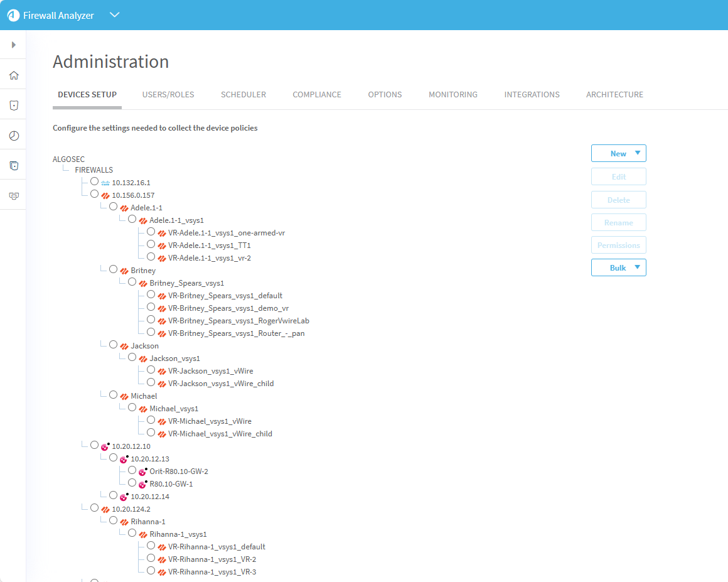Open the New dropdown button
Viewport: 728px width, 582px height.
[618, 153]
